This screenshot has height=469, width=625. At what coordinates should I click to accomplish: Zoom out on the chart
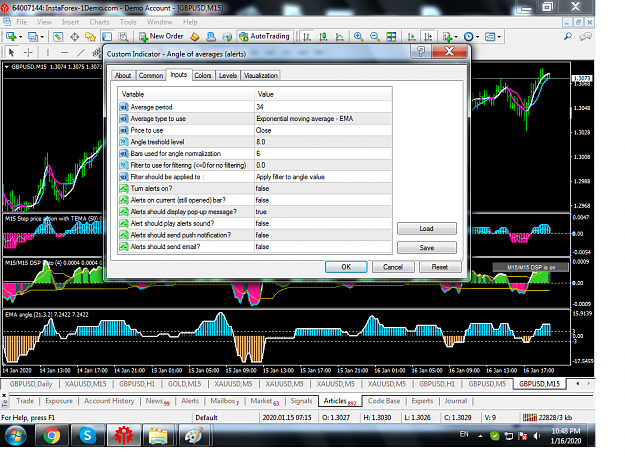pyautogui.click(x=375, y=37)
